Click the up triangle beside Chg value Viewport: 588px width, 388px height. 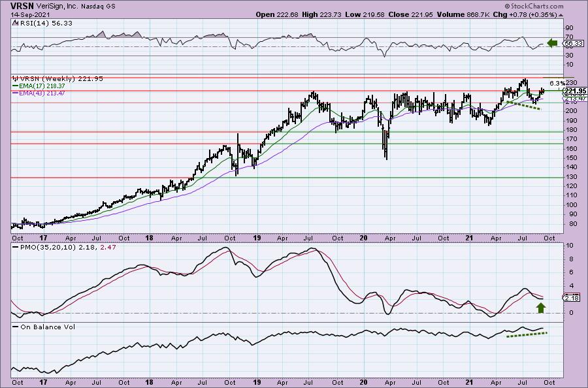pos(561,15)
